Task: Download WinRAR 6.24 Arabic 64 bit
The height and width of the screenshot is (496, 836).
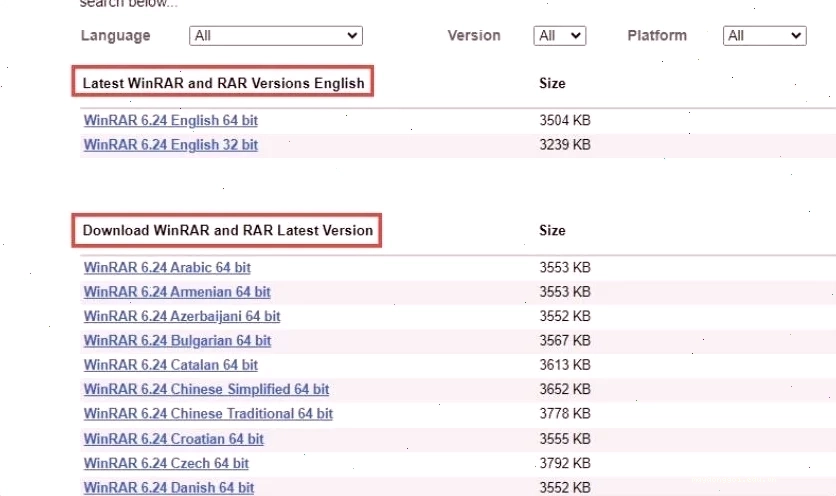Action: (167, 268)
